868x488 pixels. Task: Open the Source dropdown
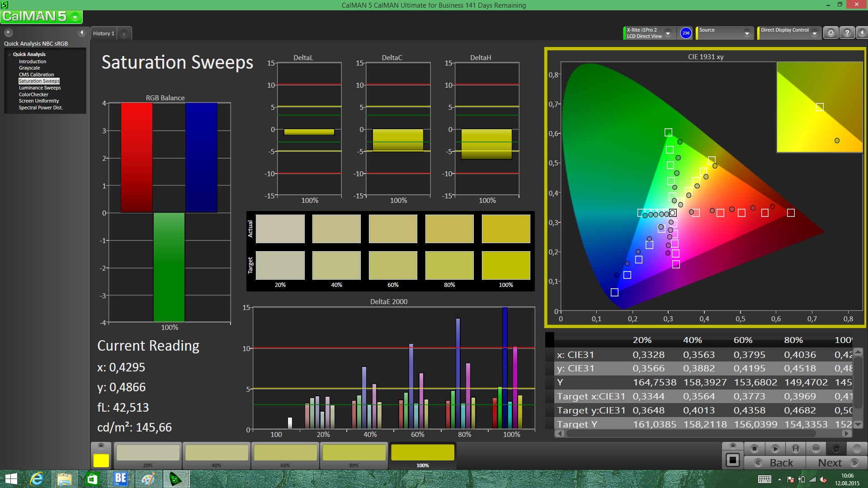pos(747,33)
